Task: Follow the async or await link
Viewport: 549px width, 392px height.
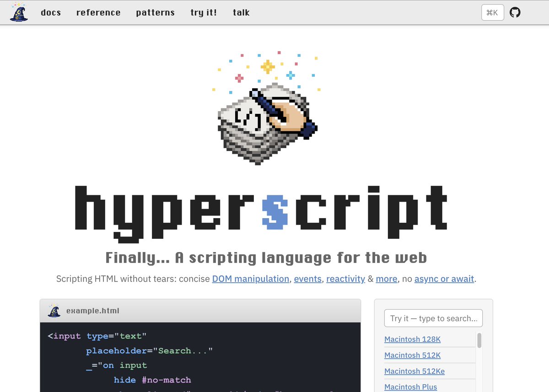Action: [x=444, y=279]
